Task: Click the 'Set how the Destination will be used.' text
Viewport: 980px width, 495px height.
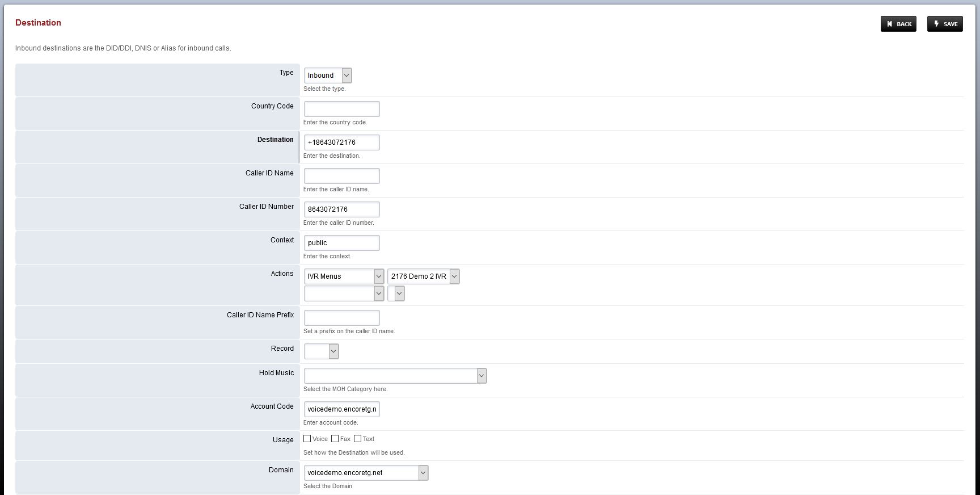Action: click(x=354, y=453)
